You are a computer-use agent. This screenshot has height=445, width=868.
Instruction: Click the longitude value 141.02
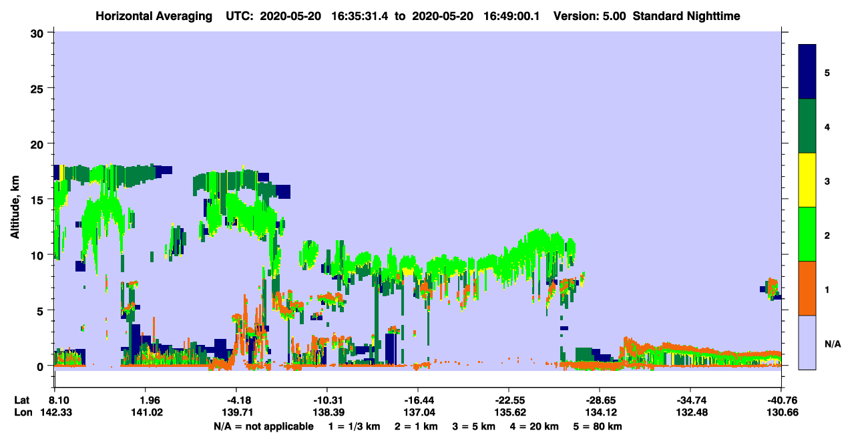146,412
